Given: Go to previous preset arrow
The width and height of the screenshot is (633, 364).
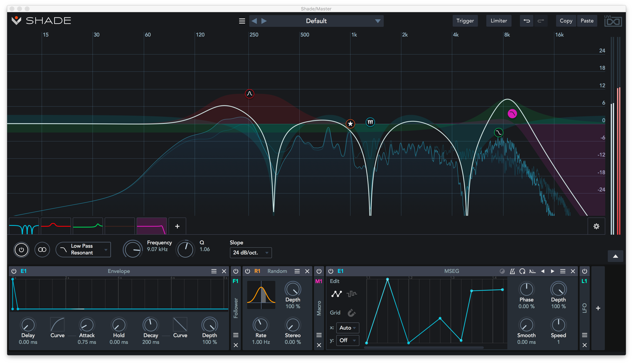Looking at the screenshot, I should pos(254,21).
